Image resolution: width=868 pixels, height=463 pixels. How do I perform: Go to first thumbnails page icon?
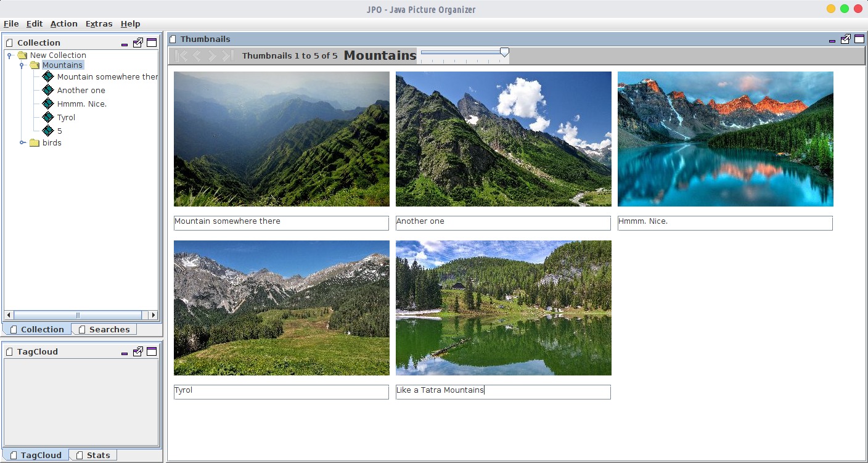(x=181, y=56)
